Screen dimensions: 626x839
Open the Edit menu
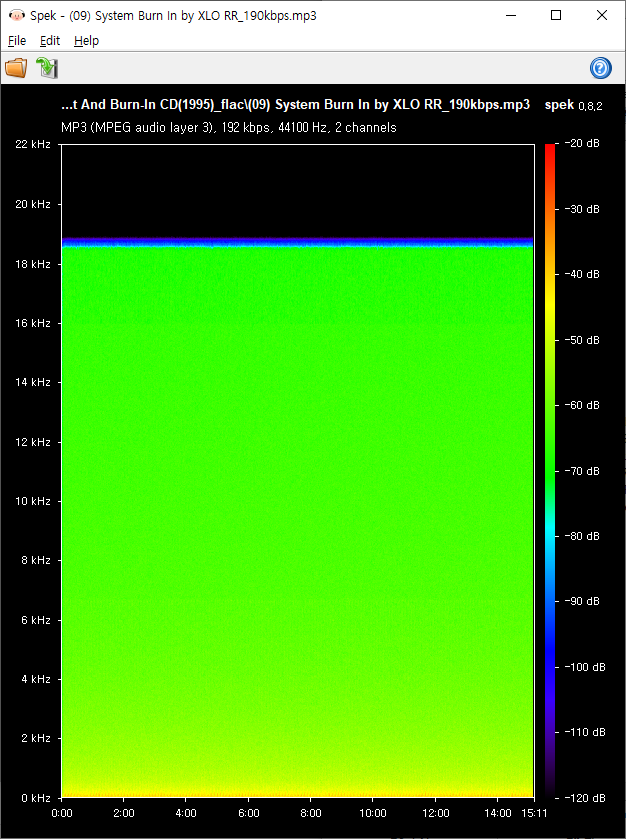tap(50, 41)
